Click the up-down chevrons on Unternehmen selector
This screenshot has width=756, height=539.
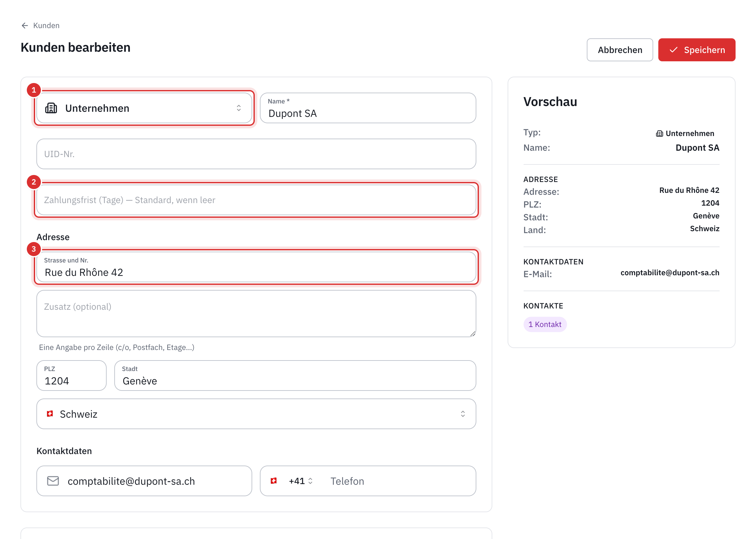click(238, 108)
